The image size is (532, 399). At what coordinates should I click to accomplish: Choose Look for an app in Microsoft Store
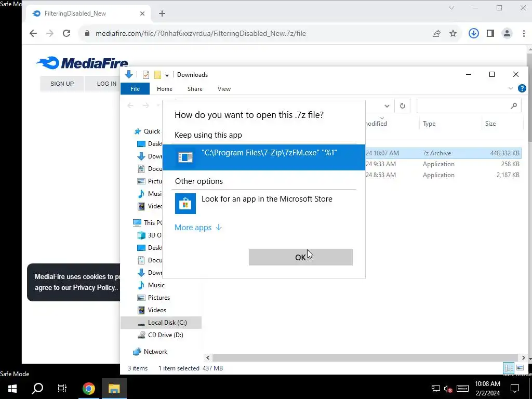point(263,203)
